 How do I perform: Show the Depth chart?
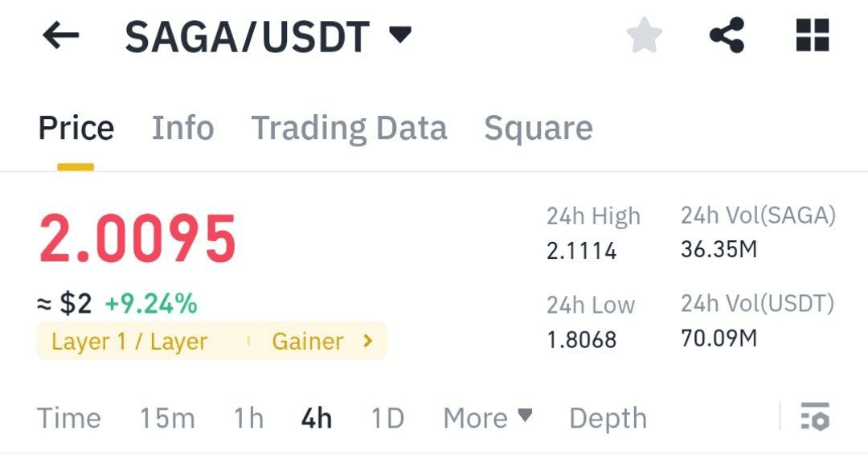pyautogui.click(x=608, y=419)
